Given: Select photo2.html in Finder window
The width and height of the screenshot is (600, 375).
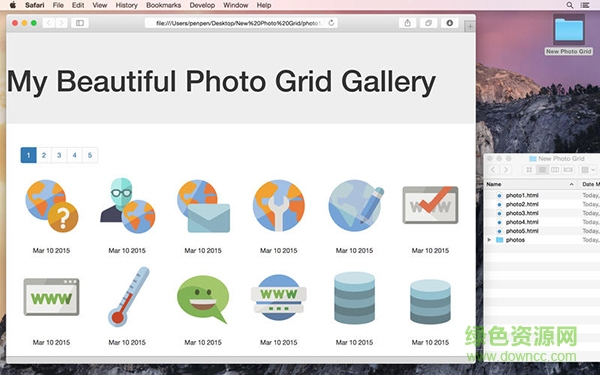Looking at the screenshot, I should coord(522,204).
